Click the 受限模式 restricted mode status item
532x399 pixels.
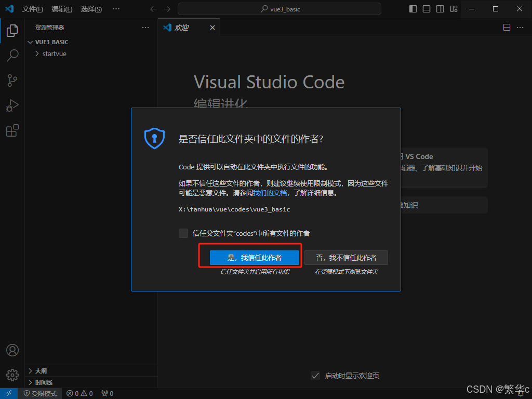40,394
